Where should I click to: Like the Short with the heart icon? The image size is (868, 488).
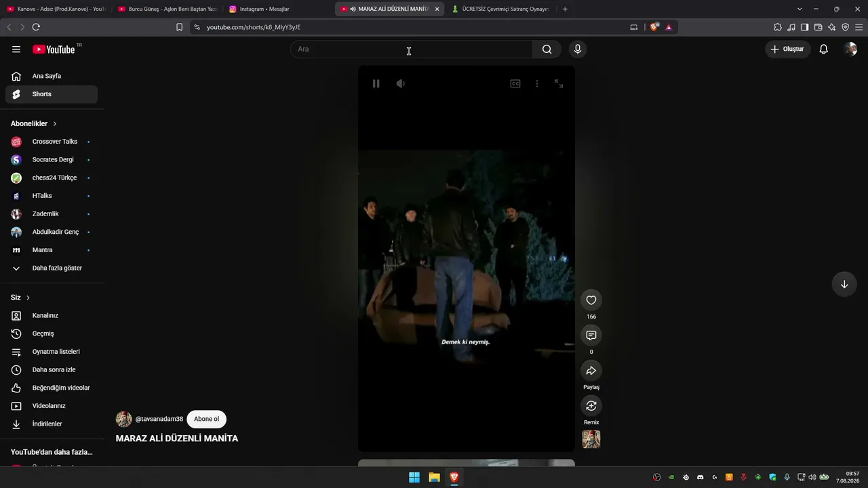[x=591, y=300]
